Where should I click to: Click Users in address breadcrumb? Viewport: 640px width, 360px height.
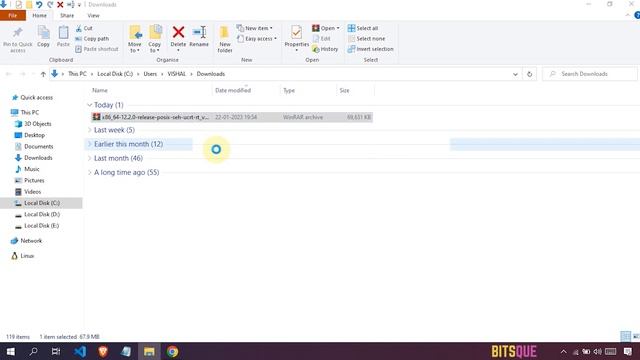(x=150, y=74)
